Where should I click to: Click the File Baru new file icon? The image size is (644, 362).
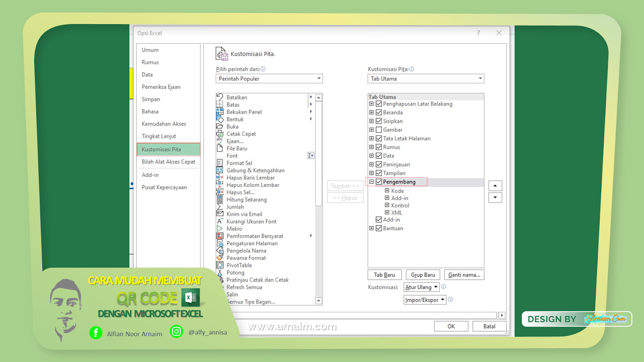pos(220,148)
